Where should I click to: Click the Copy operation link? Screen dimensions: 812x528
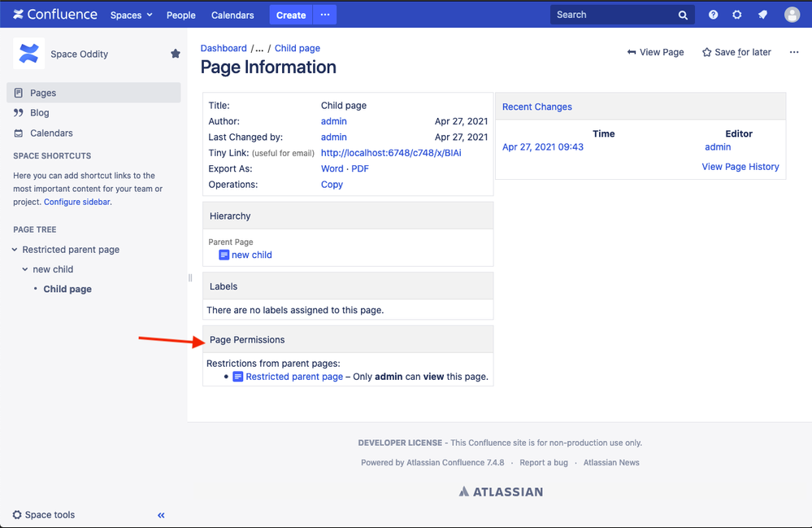[x=332, y=184]
